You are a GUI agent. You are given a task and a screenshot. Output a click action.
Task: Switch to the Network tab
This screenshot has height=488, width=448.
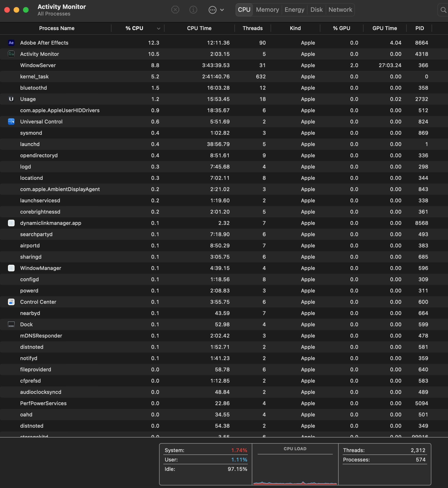coord(340,10)
